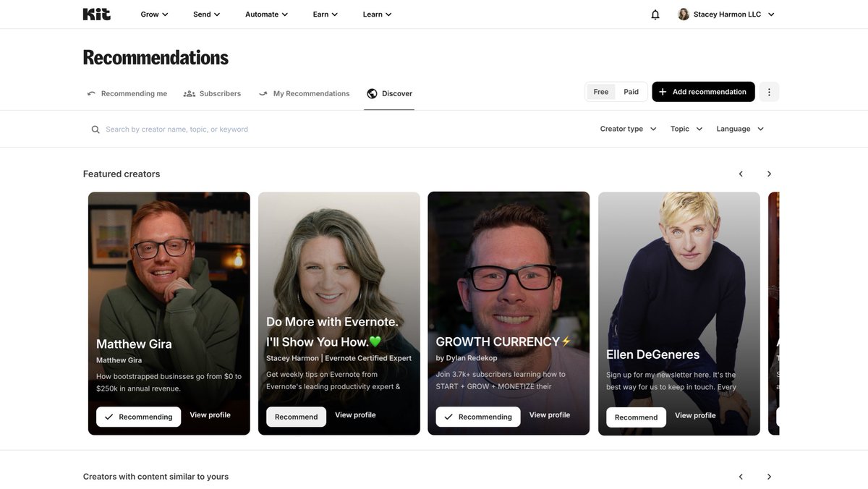Toggle Recommending for Matthew Gira
The width and height of the screenshot is (868, 489).
click(x=139, y=417)
